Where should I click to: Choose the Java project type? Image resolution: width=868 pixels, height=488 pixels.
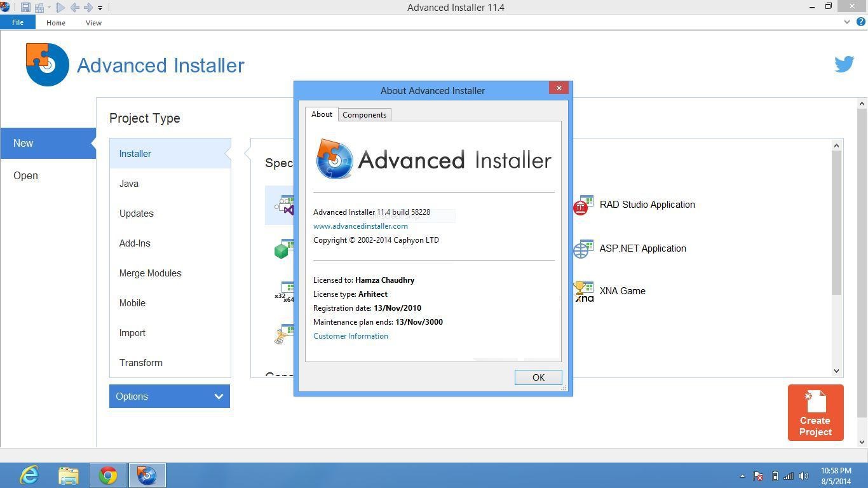click(170, 184)
